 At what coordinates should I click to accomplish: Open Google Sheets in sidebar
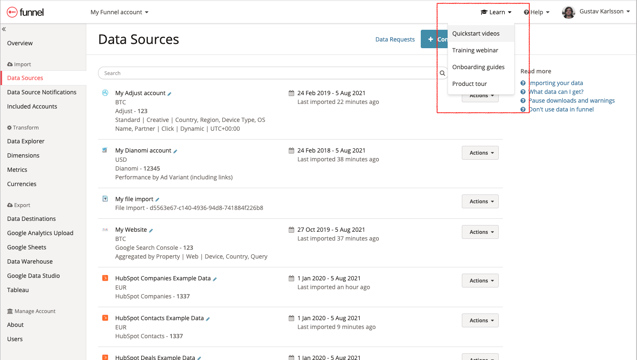click(x=26, y=247)
